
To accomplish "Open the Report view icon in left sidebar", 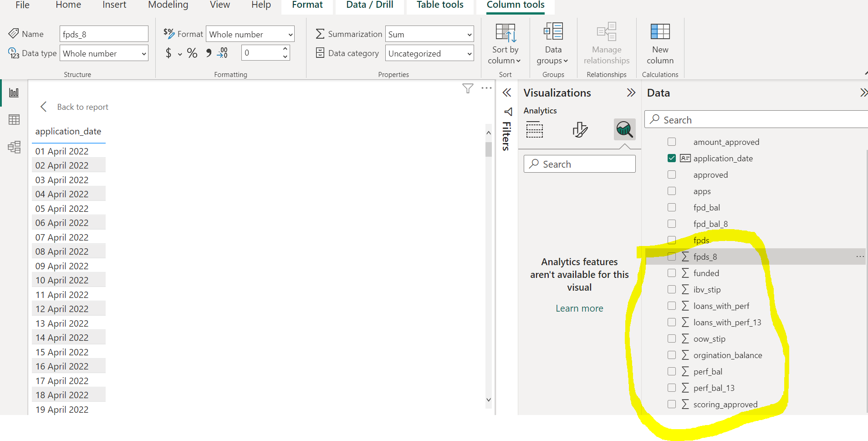I will click(14, 93).
